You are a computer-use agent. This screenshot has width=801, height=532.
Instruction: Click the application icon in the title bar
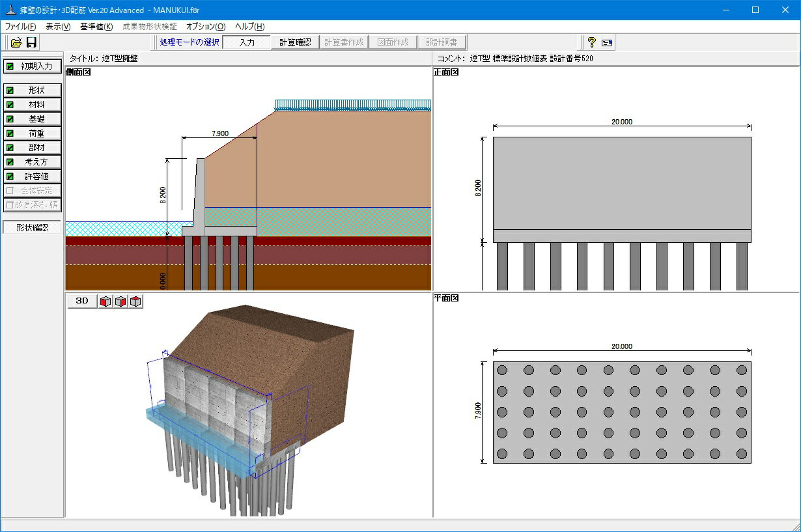click(x=10, y=10)
